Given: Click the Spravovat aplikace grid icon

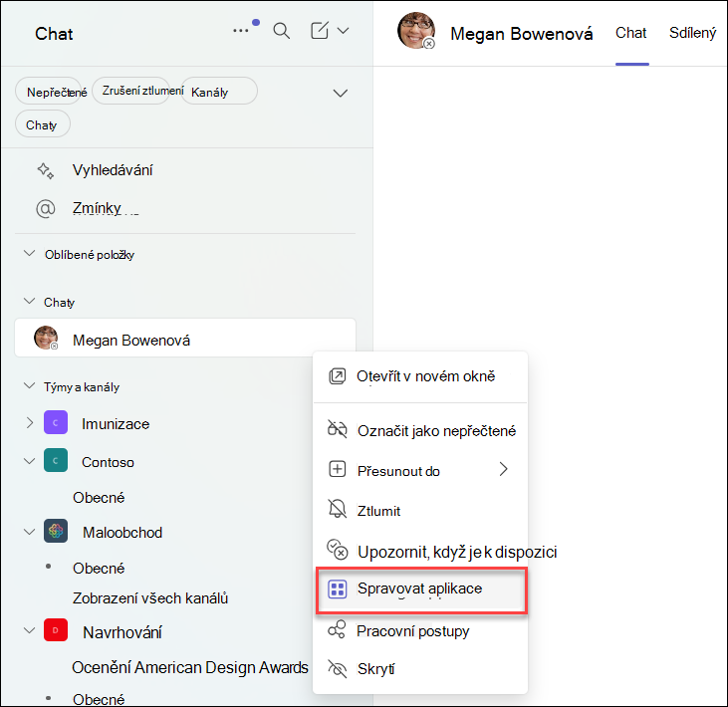Looking at the screenshot, I should (338, 589).
